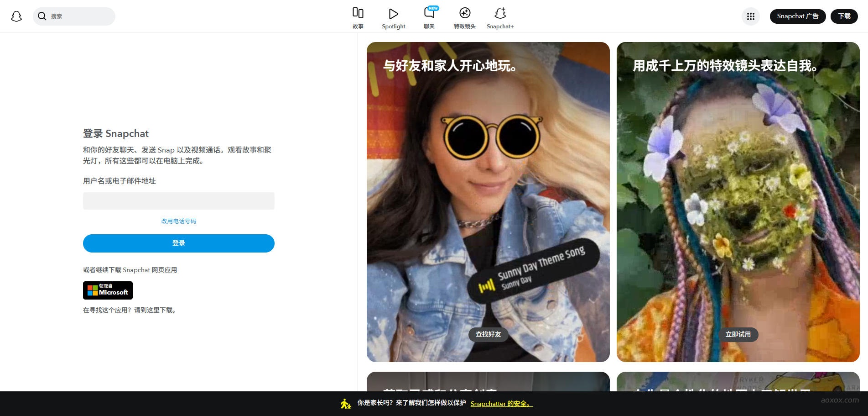Click the yellow parent-and-child safety icon
Viewport: 868px width, 416px height.
[346, 404]
